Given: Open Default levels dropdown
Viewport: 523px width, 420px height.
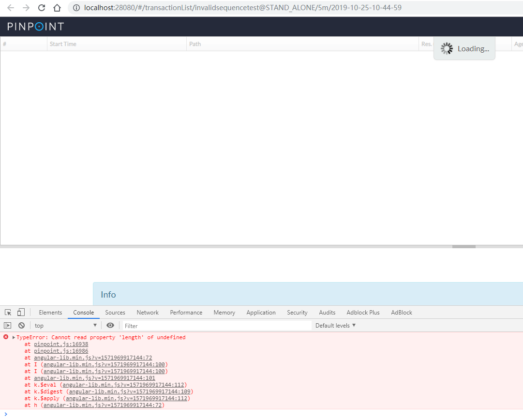Looking at the screenshot, I should (x=335, y=326).
